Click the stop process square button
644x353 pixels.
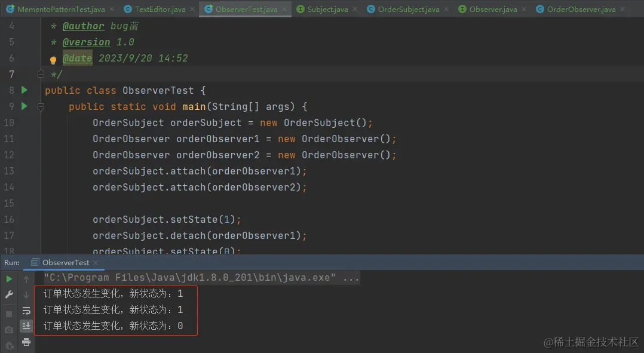click(9, 314)
